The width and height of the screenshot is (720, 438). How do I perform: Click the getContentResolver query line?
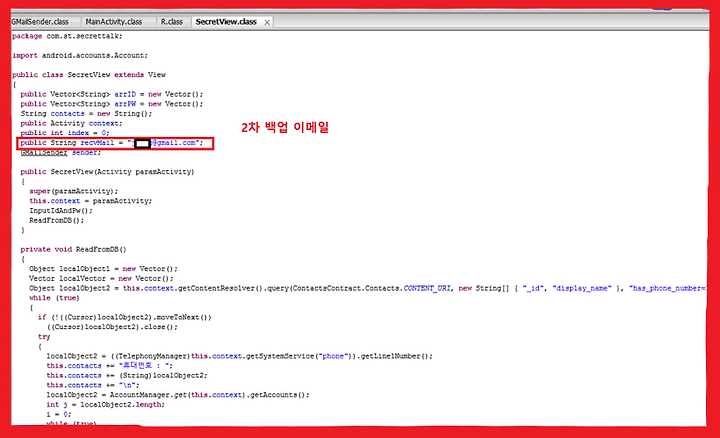367,288
